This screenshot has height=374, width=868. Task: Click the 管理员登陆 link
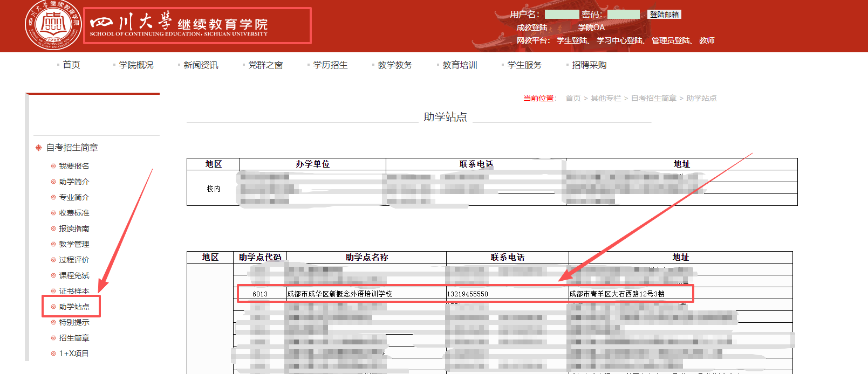(671, 40)
